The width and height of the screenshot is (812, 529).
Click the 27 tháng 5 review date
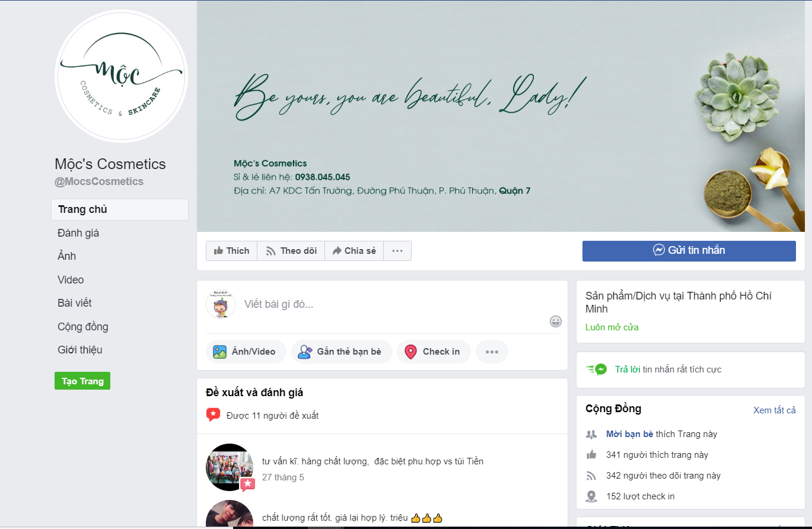283,477
